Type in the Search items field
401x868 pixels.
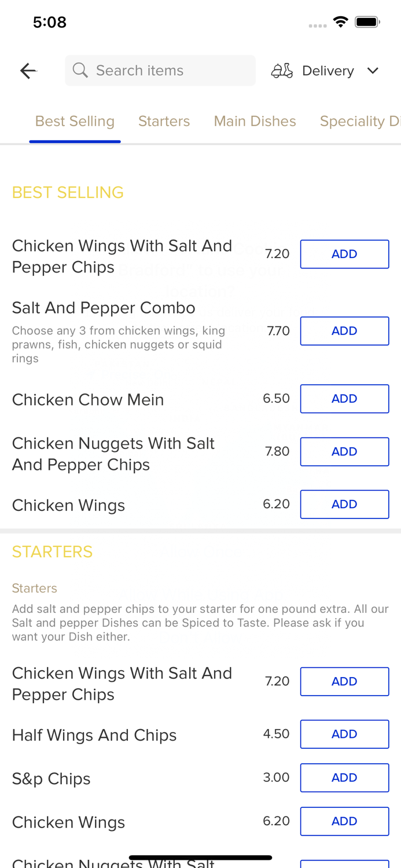tap(168, 71)
